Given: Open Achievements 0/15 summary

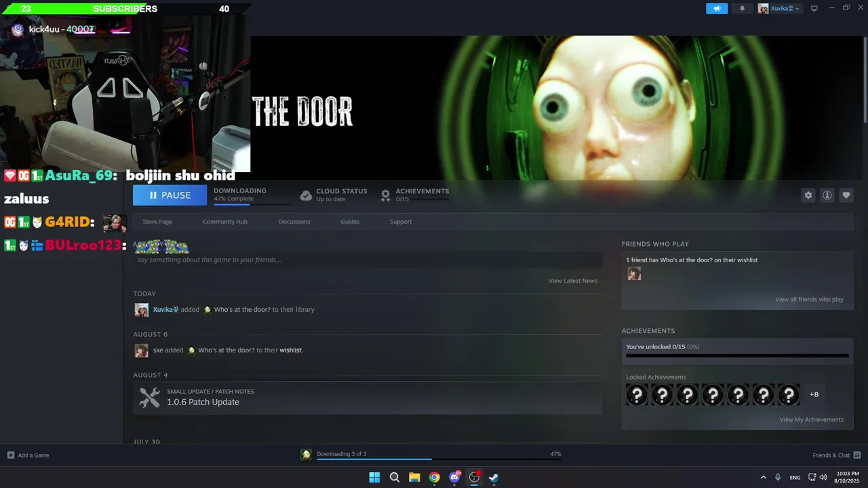Looking at the screenshot, I should (414, 195).
